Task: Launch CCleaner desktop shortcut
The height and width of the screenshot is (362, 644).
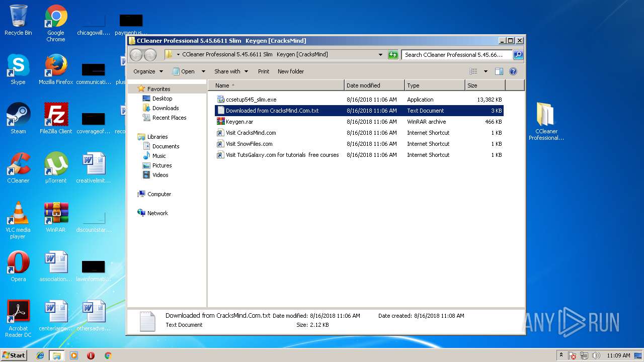Action: [x=18, y=168]
